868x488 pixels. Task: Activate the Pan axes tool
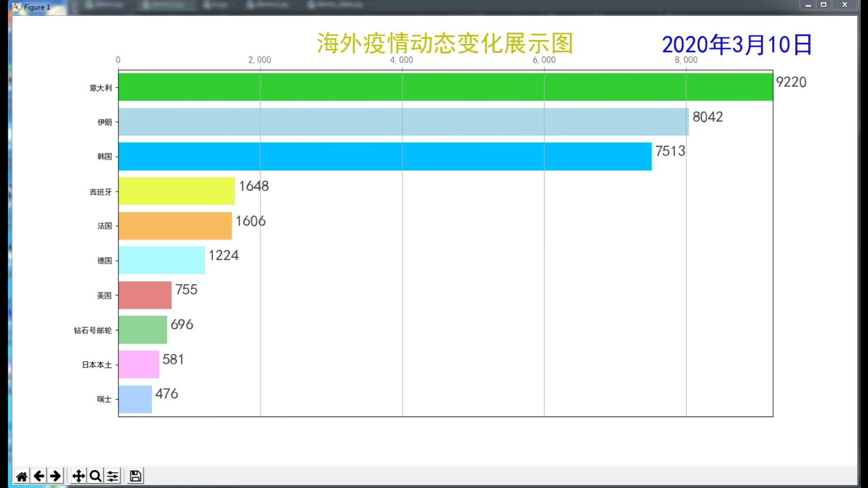click(79, 476)
